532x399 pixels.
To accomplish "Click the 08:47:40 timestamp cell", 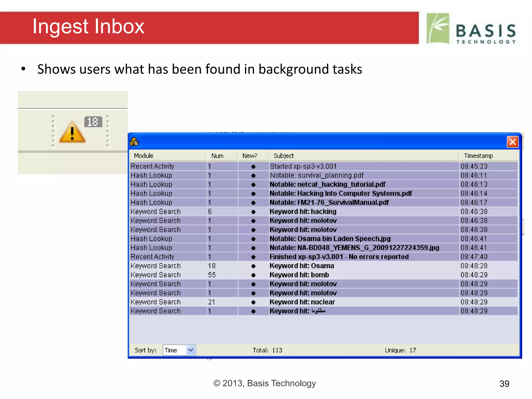I will coord(488,257).
